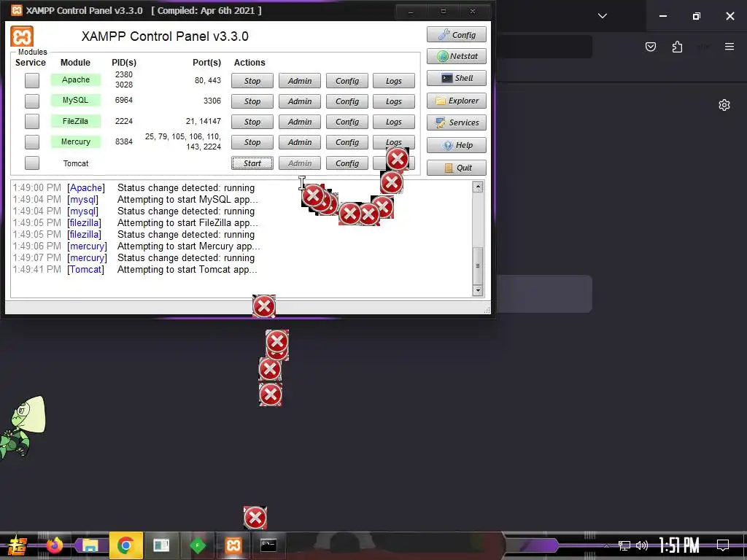Open the volume tray icon
Screen dimensions: 747x560
(642, 545)
